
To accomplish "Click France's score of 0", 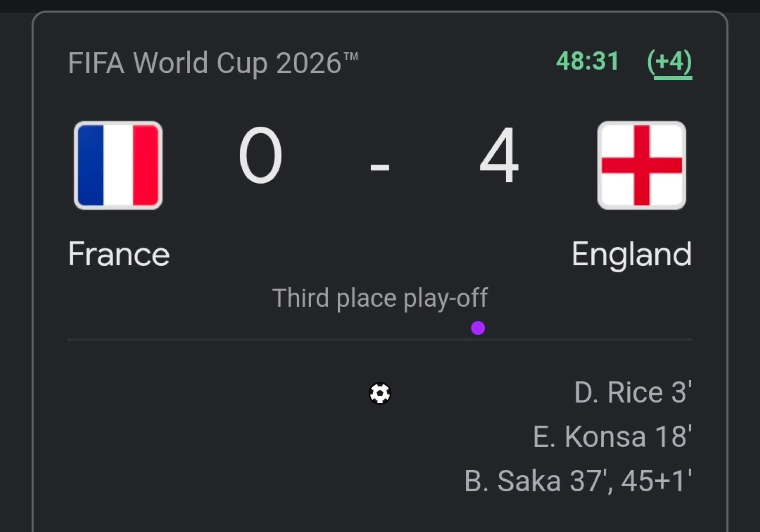I will point(260,155).
